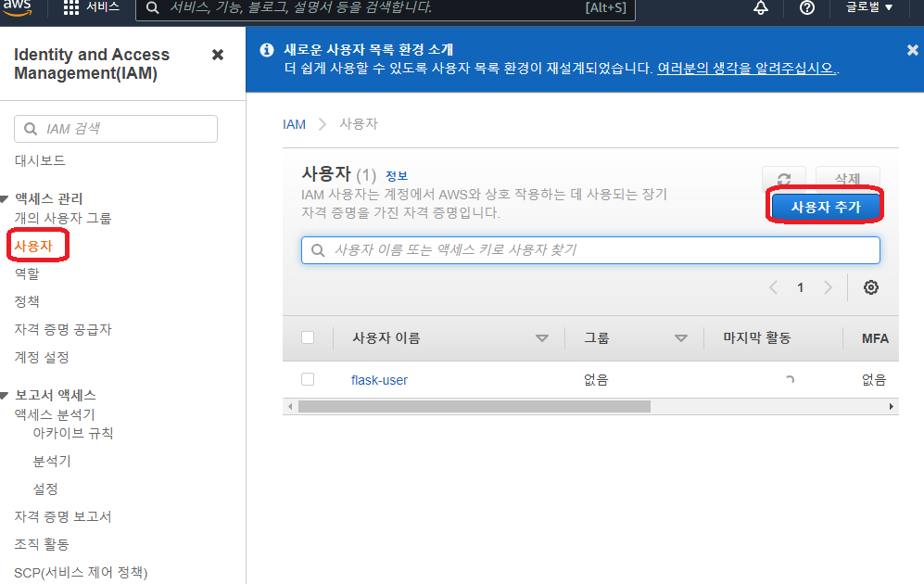Click the MFA column header
Image resolution: width=924 pixels, height=584 pixels.
[x=875, y=338]
